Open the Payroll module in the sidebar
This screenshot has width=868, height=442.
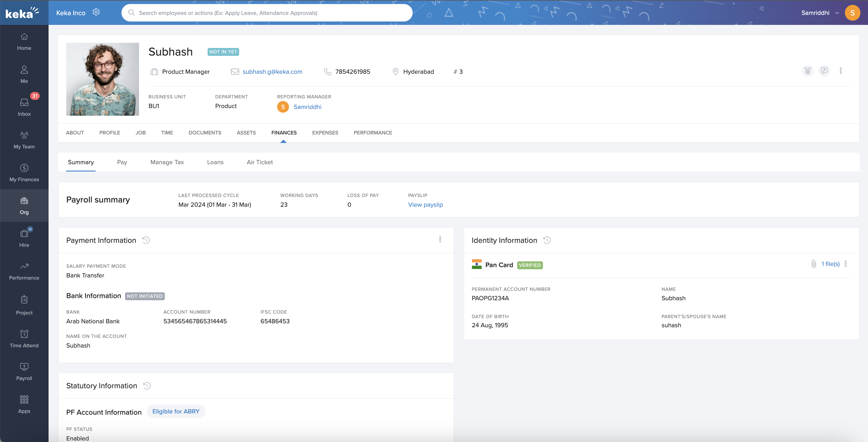click(24, 371)
